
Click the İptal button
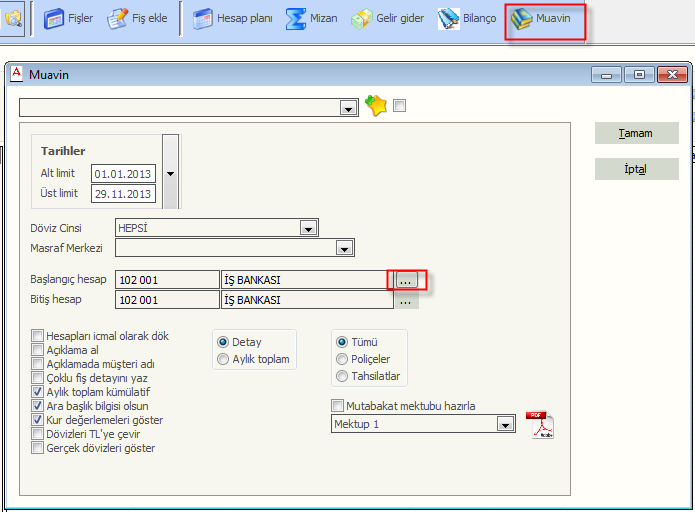click(636, 169)
